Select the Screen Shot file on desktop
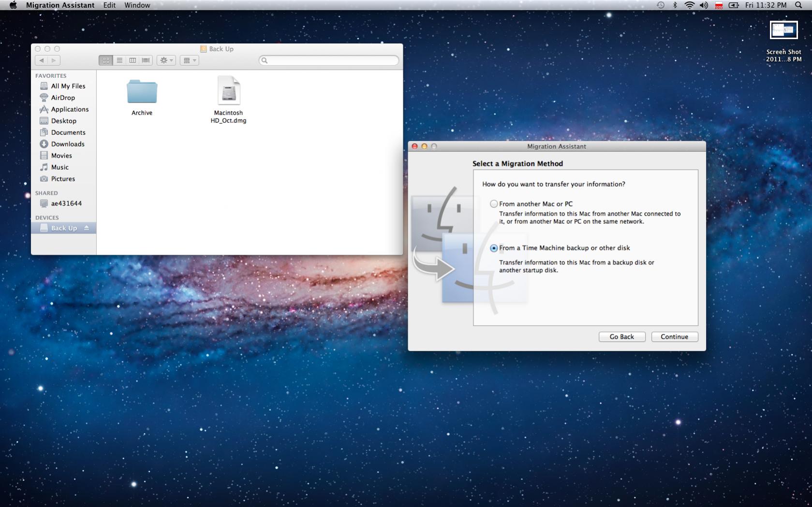This screenshot has width=812, height=507. click(783, 41)
